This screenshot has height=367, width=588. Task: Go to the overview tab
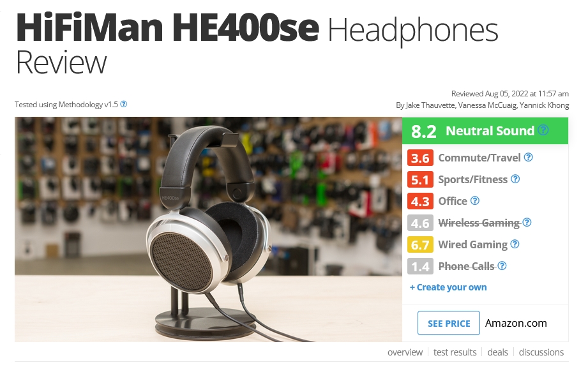tap(405, 352)
